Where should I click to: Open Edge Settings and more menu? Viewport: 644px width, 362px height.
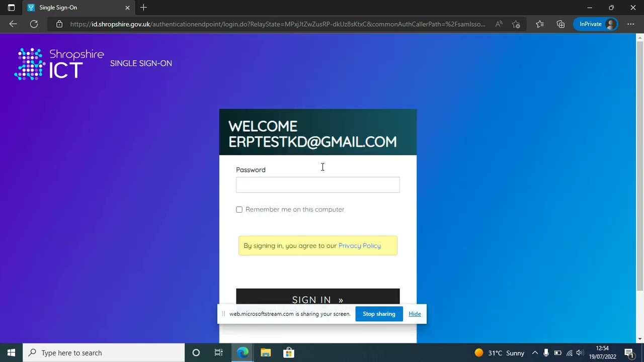[x=630, y=24]
